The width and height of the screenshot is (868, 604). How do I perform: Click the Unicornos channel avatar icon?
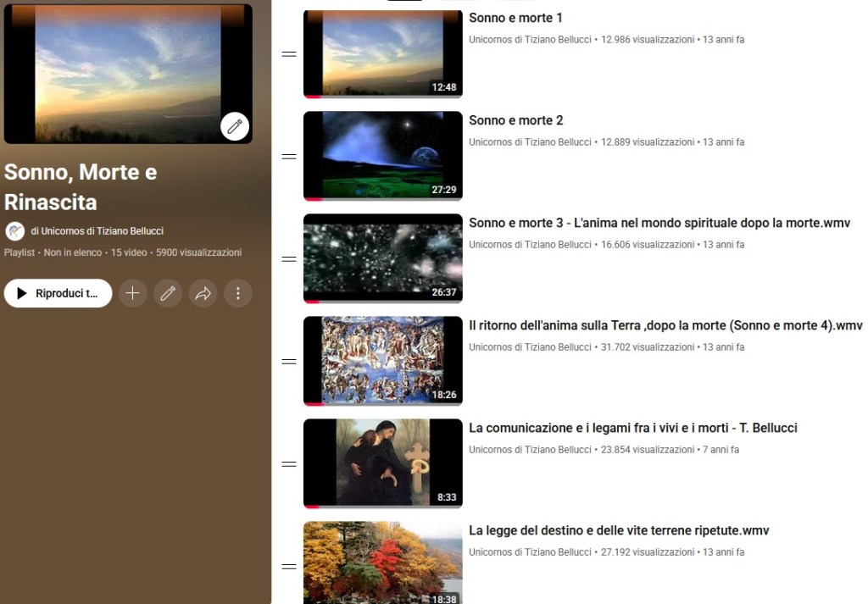(x=15, y=231)
